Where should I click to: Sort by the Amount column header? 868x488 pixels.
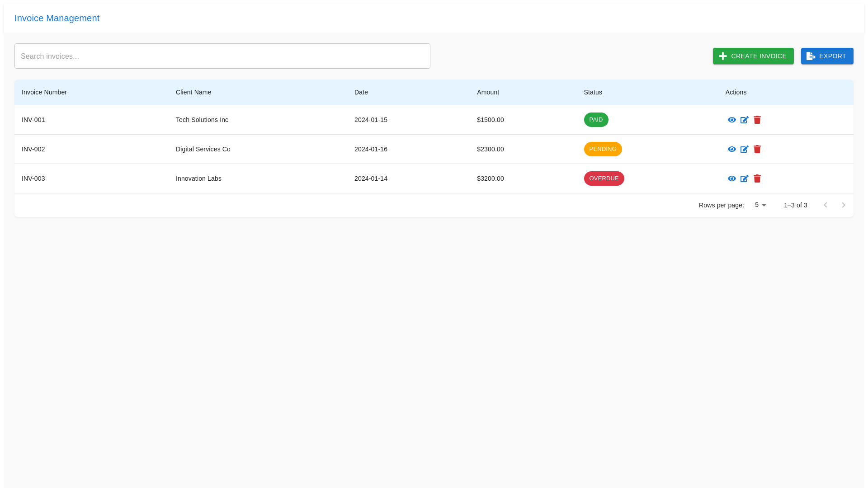click(x=488, y=92)
